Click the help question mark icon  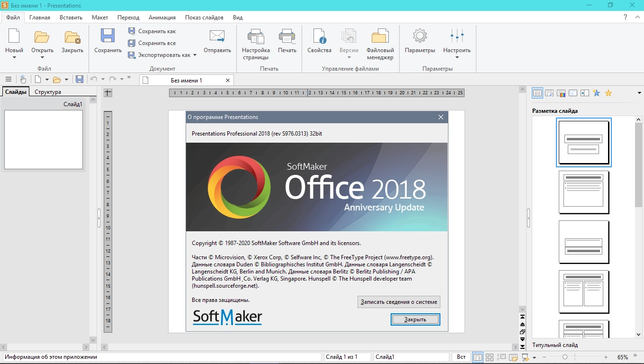pyautogui.click(x=625, y=17)
